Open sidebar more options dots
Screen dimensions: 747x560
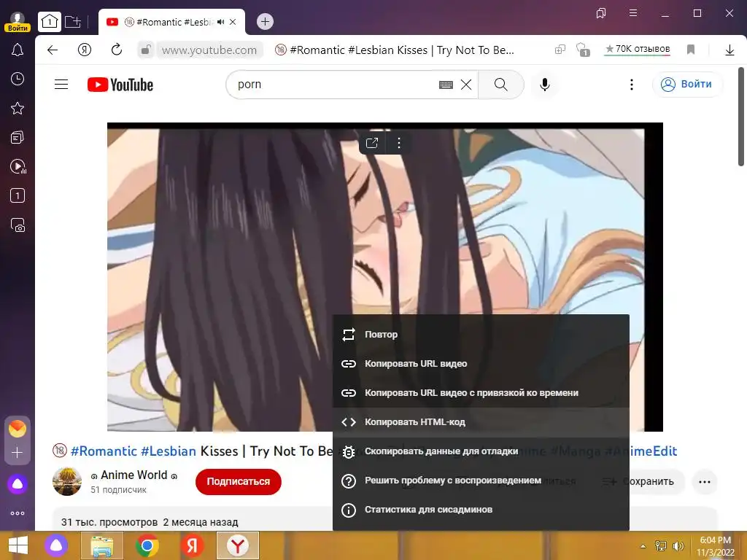18,513
